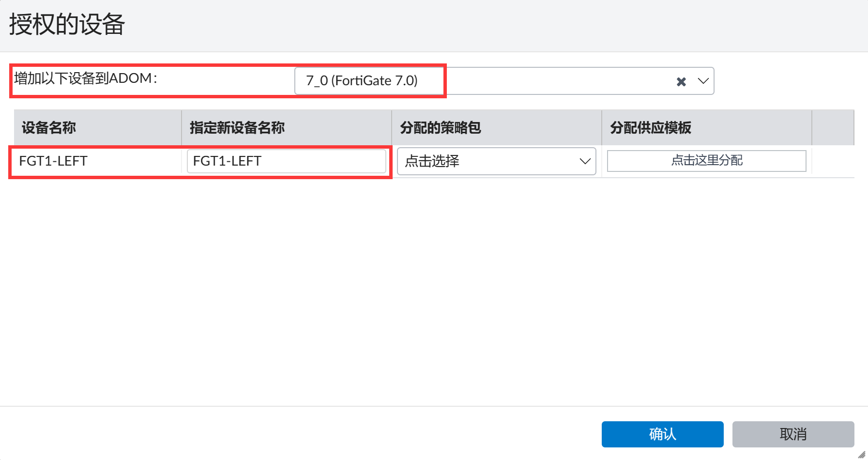Viewport: 868px width, 460px height.
Task: Click the 指定新设备名称 column header
Action: 237,128
